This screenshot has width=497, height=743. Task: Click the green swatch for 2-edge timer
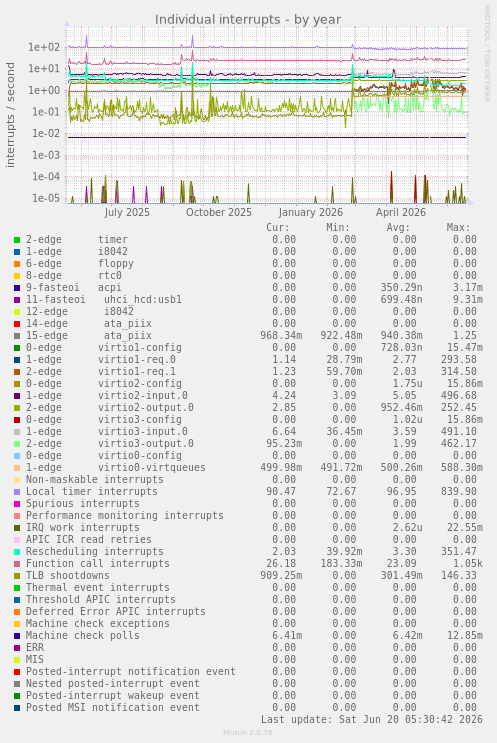(x=17, y=240)
